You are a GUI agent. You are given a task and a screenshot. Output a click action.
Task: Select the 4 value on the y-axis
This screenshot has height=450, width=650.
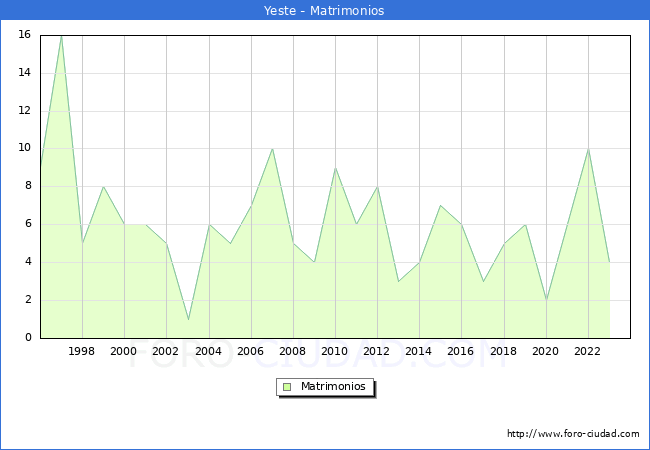[27, 262]
